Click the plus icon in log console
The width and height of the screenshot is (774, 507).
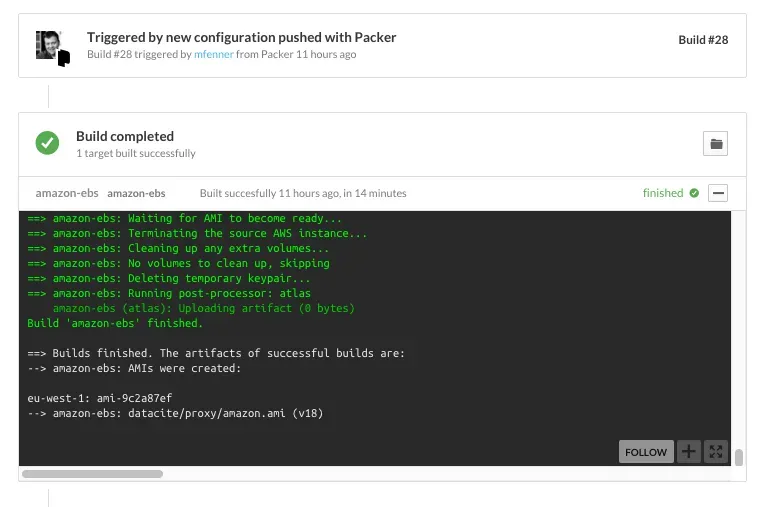[x=689, y=452]
